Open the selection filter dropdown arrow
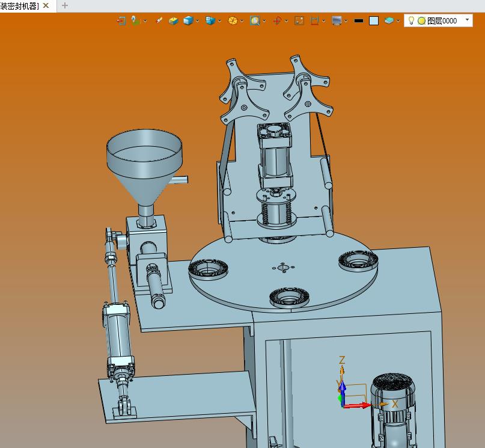The image size is (485, 448). coord(145,21)
